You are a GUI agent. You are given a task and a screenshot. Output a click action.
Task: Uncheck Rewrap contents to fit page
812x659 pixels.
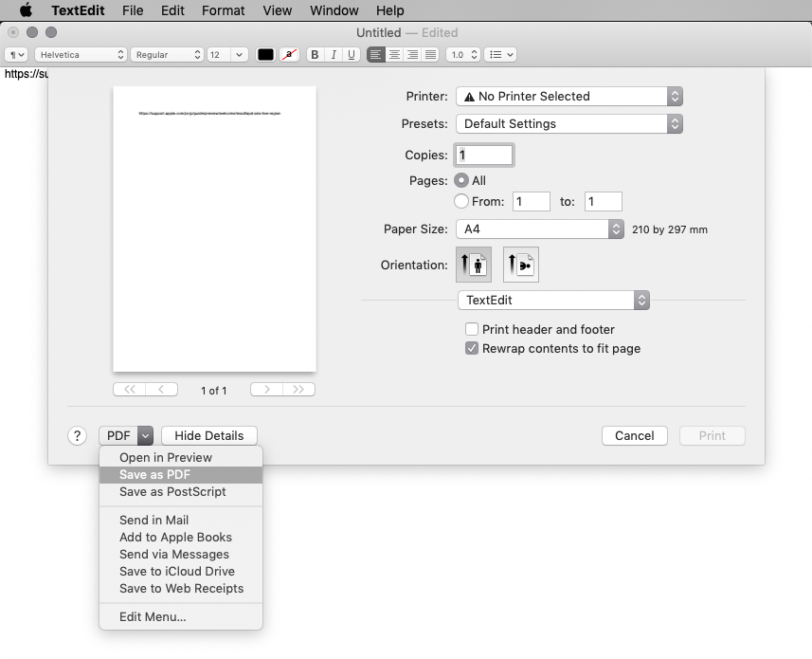click(472, 348)
